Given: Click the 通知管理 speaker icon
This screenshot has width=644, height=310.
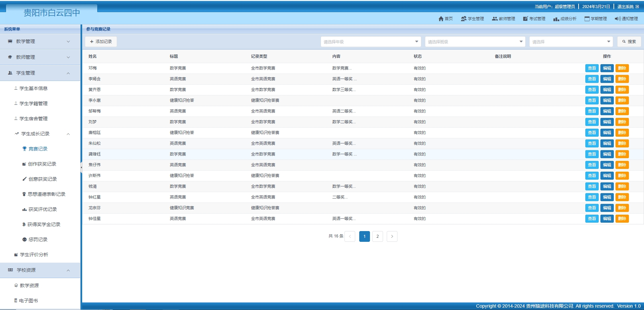Looking at the screenshot, I should tap(618, 19).
